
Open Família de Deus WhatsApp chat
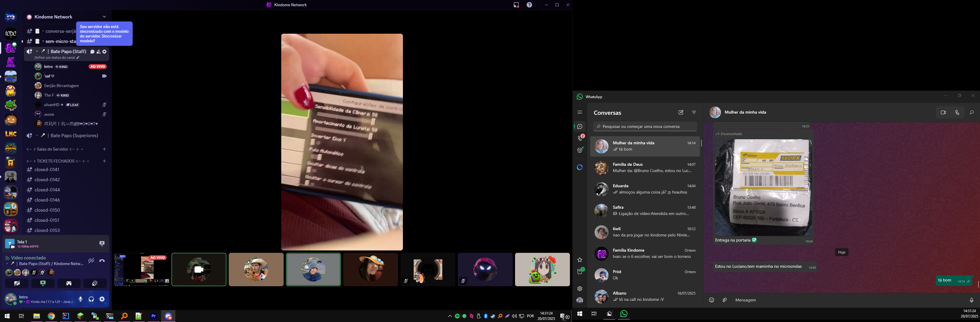[x=645, y=168]
